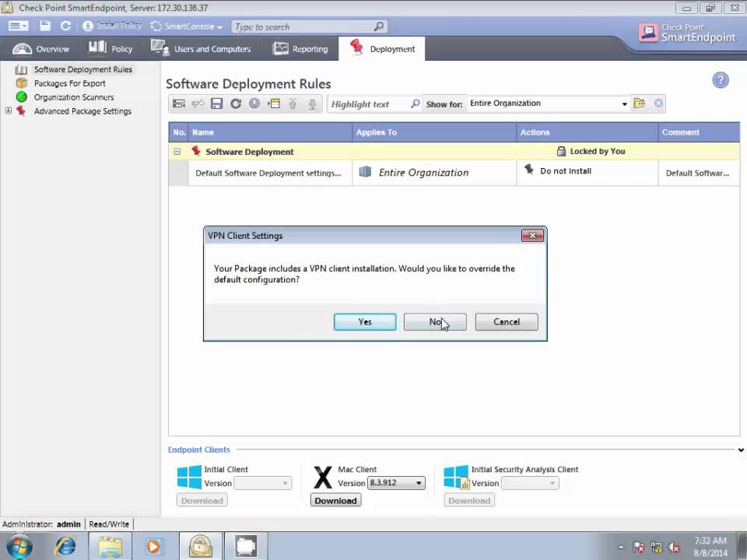
Task: Click the clear filter icon beside Show for
Action: 658,103
